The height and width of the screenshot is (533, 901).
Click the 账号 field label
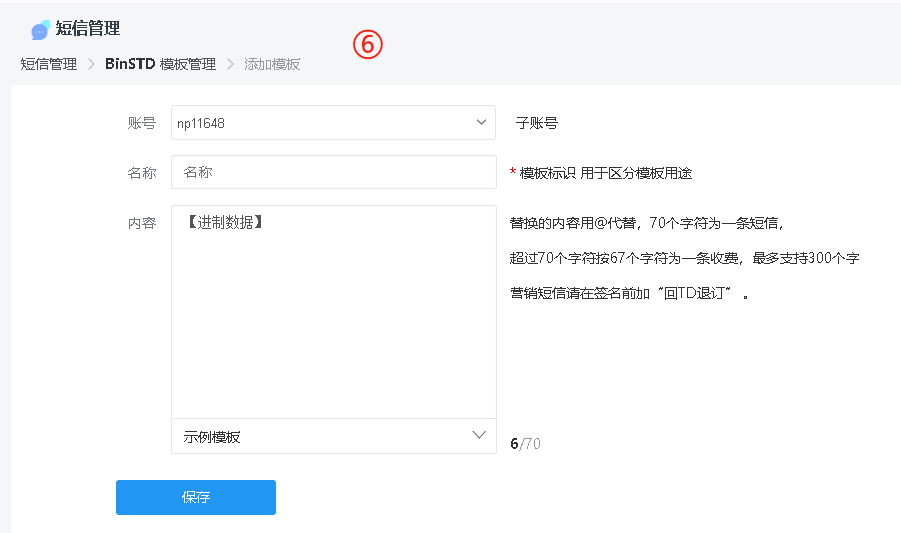(x=142, y=123)
